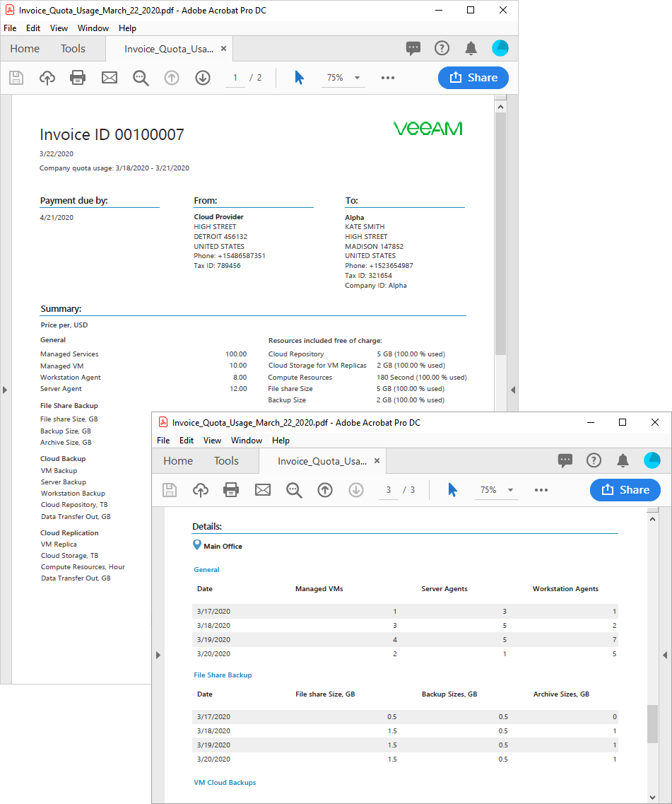The width and height of the screenshot is (672, 804).
Task: Expand the right tools pane in the back window
Action: (x=513, y=390)
